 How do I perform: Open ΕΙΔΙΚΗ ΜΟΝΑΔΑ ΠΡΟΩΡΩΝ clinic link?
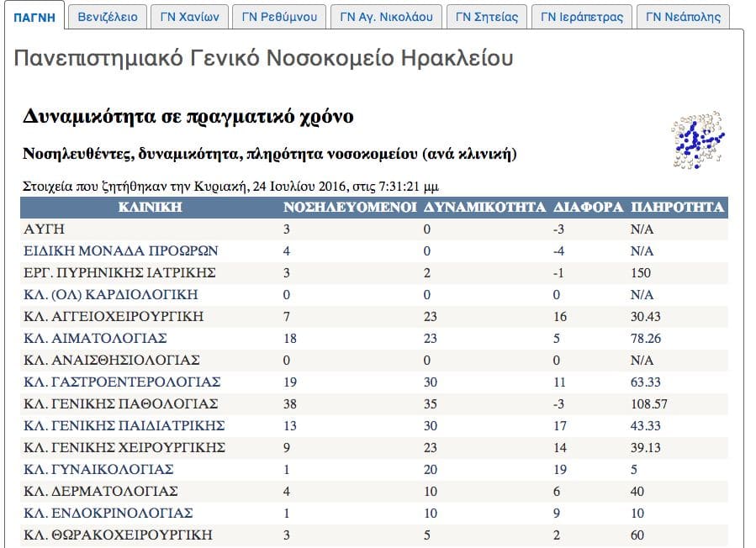[x=121, y=250]
